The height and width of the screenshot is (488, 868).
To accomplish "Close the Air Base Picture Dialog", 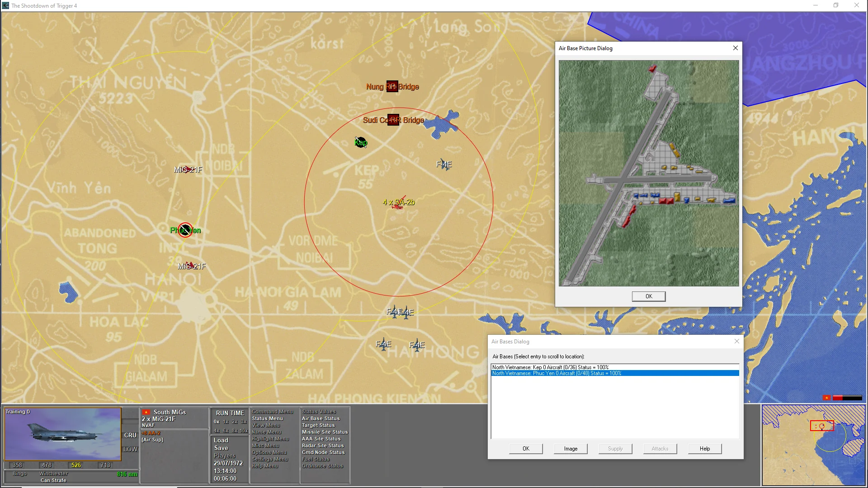I will 736,48.
